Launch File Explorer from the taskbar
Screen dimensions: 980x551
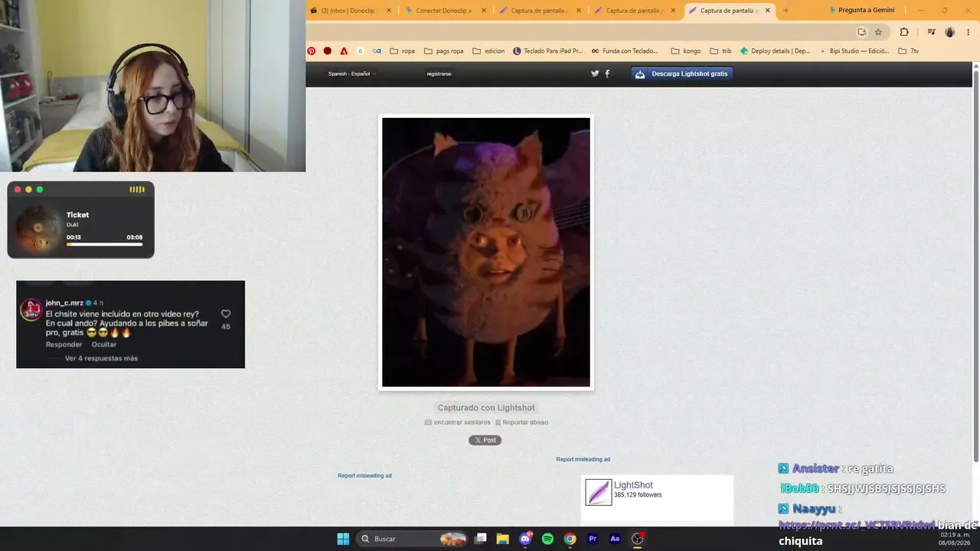(503, 539)
